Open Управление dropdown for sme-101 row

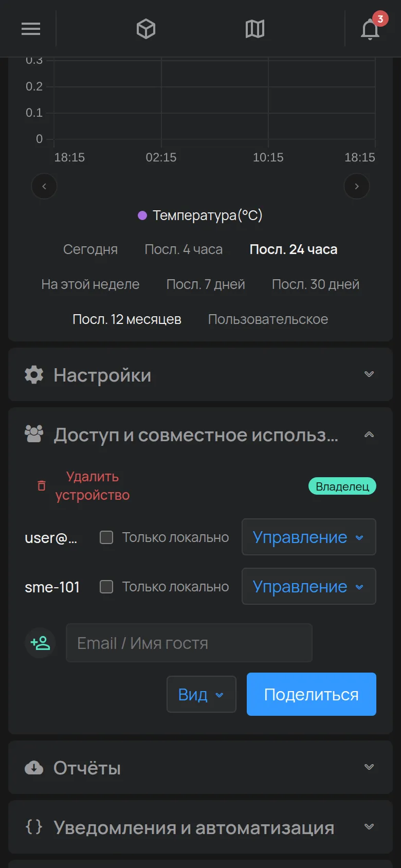309,586
